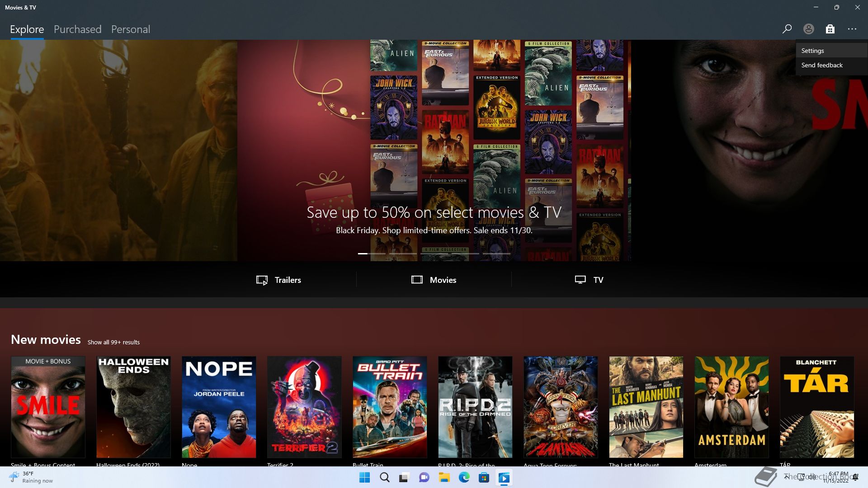Open the clock showing 6:47 PM
Image resolution: width=868 pixels, height=488 pixels.
tap(836, 477)
